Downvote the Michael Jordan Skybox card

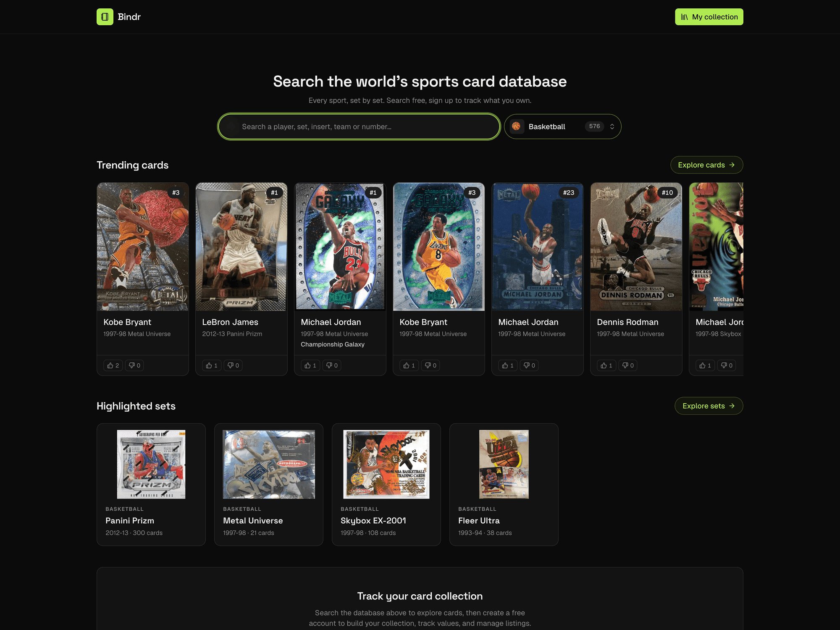[727, 365]
